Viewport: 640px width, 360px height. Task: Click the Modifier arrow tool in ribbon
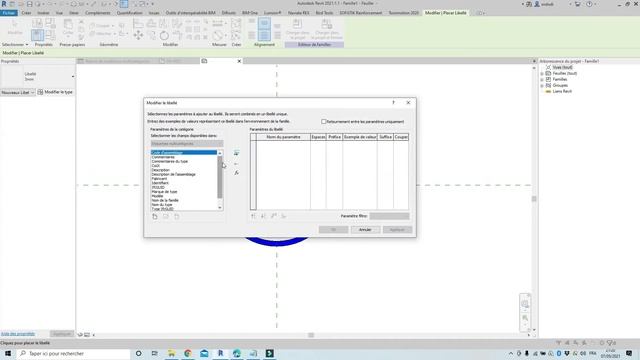pos(15,28)
